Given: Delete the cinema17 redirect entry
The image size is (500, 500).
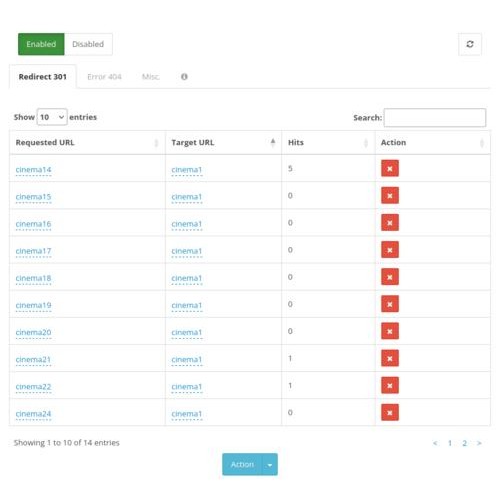Looking at the screenshot, I should [x=390, y=250].
